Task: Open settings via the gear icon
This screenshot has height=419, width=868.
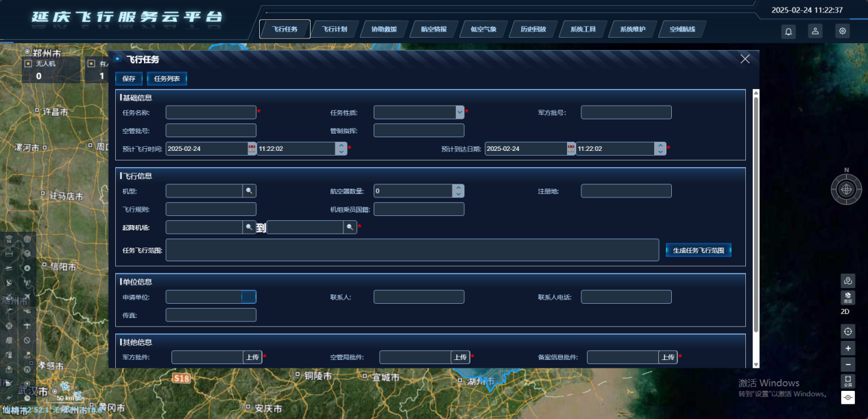Action: (x=842, y=31)
